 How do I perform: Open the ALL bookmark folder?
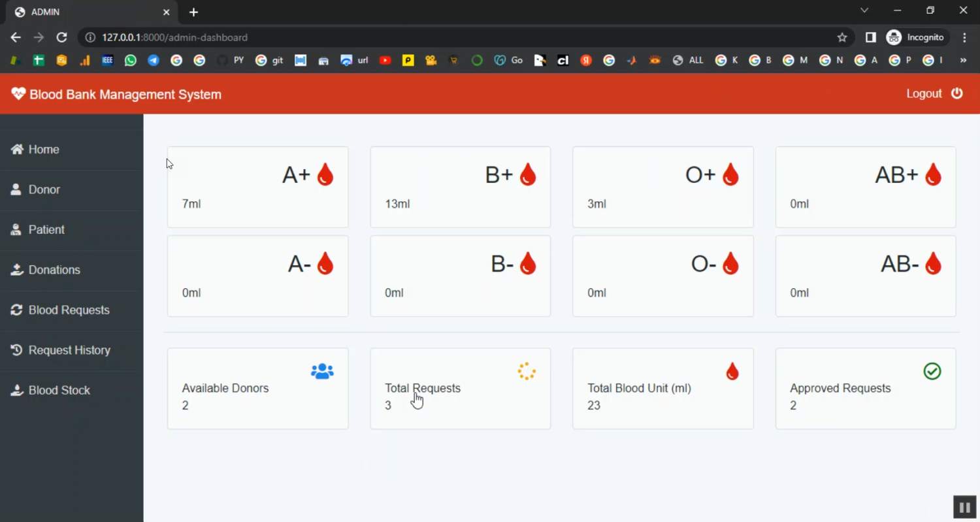pyautogui.click(x=688, y=60)
